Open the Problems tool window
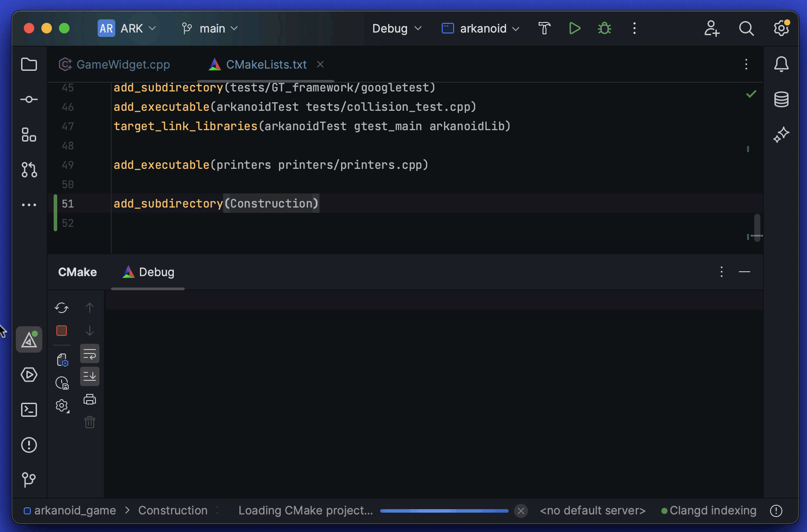The image size is (807, 532). point(29,445)
